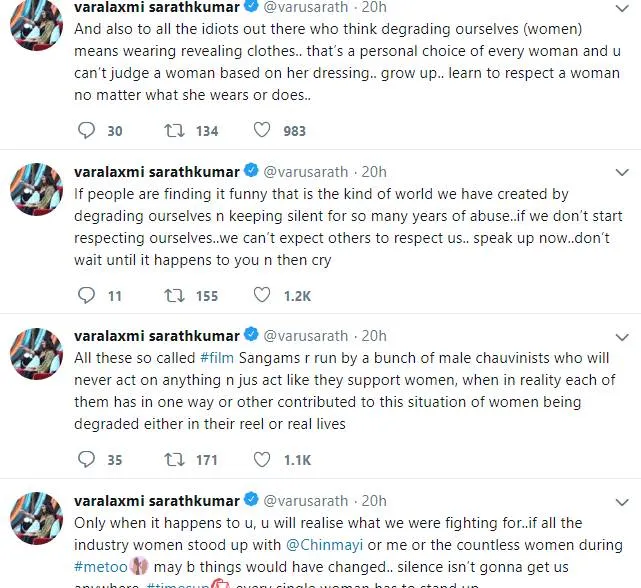Like the tweet with 1.2K likes
The height and width of the screenshot is (588, 641).
(262, 295)
